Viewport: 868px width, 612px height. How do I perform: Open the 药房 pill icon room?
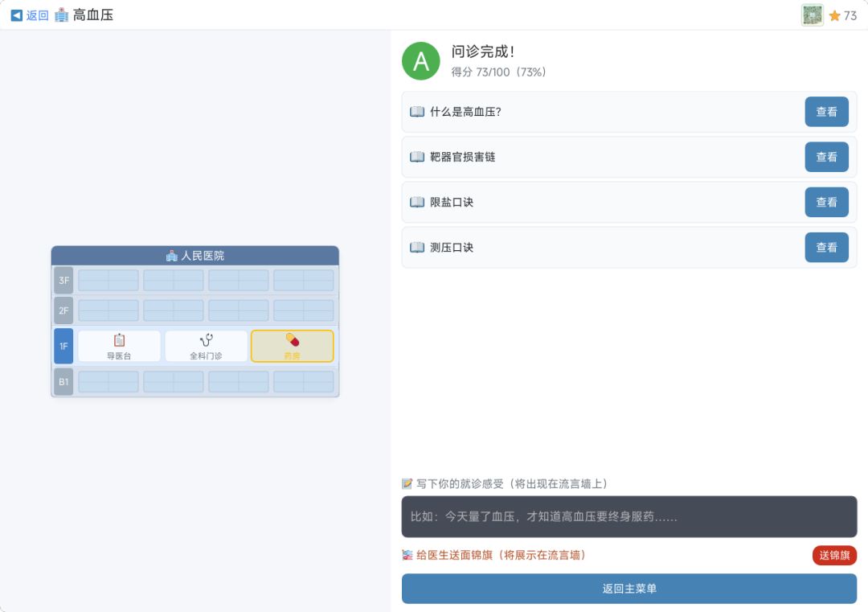(292, 340)
